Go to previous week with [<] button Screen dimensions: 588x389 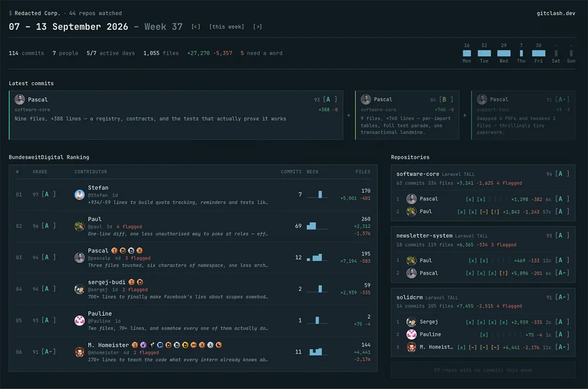tap(196, 26)
